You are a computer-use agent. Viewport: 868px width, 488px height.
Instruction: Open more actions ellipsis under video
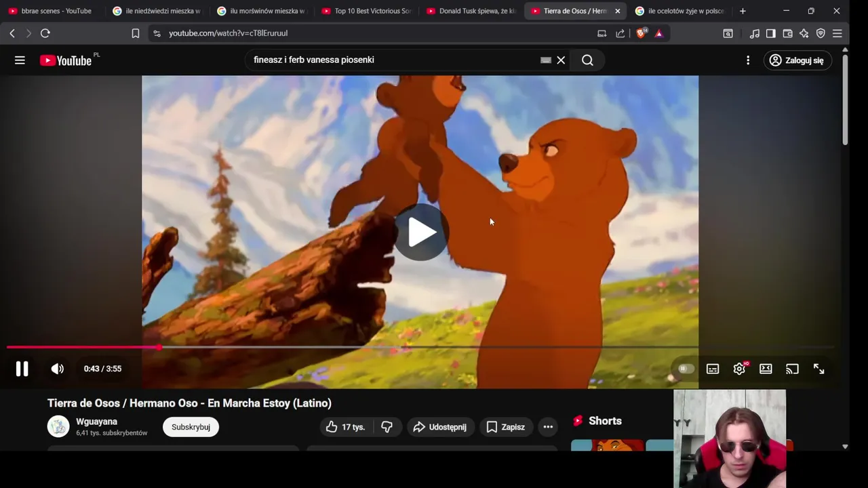[548, 427]
